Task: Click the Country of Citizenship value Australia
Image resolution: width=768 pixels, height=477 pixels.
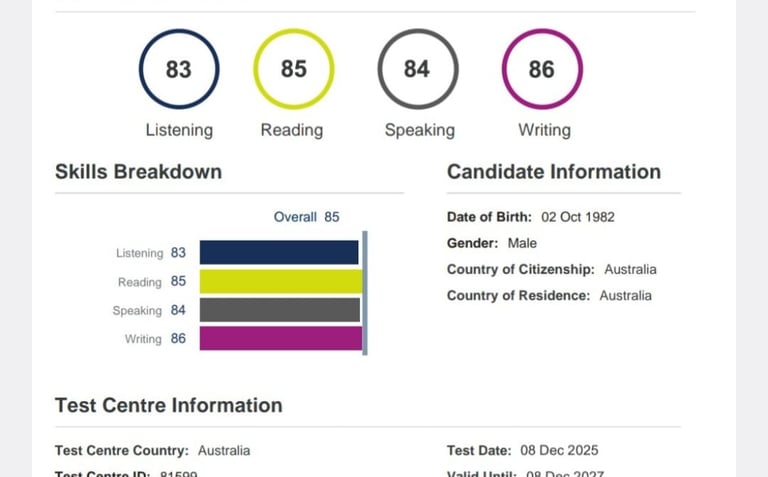Action: [630, 269]
